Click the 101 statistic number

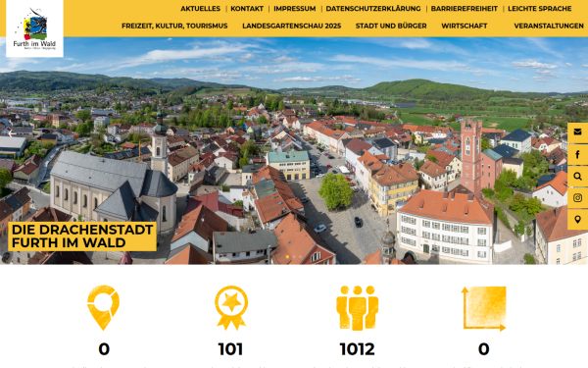[x=230, y=349]
